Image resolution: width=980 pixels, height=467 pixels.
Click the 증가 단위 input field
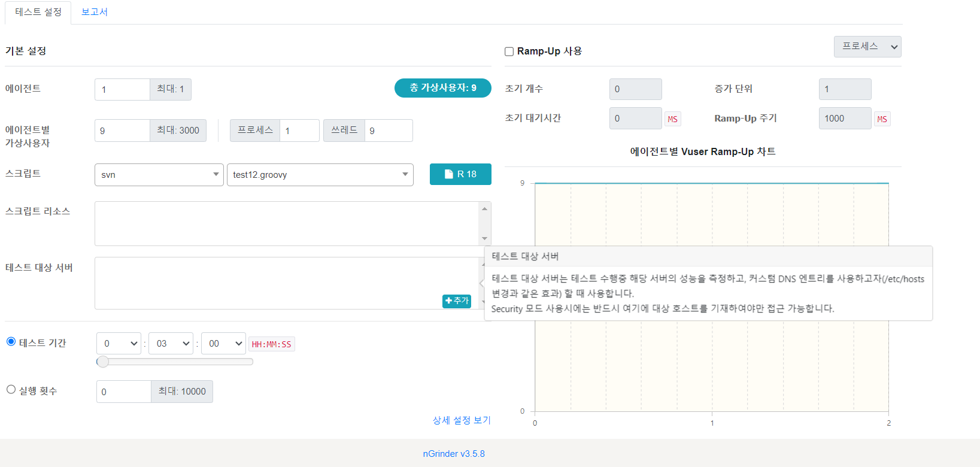coord(845,89)
